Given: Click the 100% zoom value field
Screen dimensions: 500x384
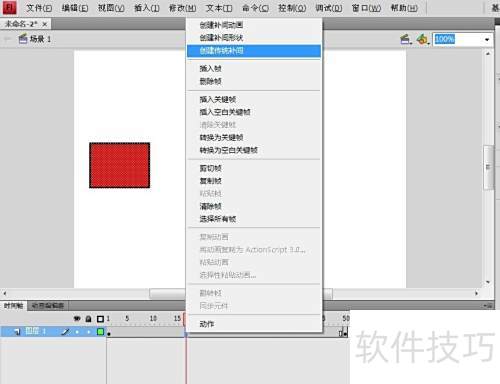Looking at the screenshot, I should click(458, 39).
